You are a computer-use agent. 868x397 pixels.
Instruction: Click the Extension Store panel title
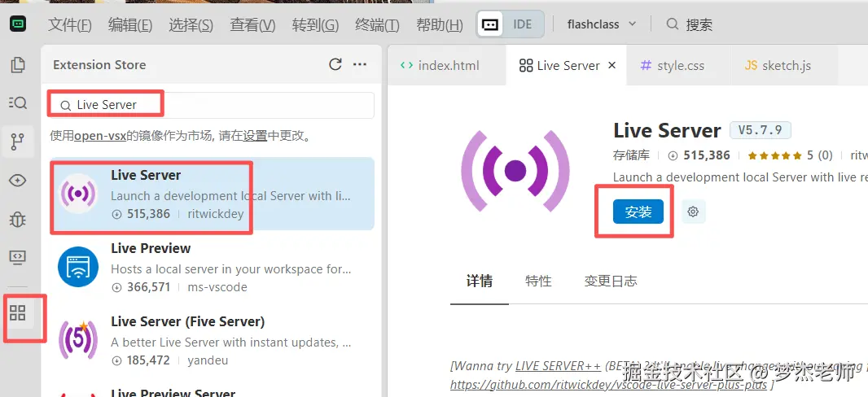click(99, 65)
